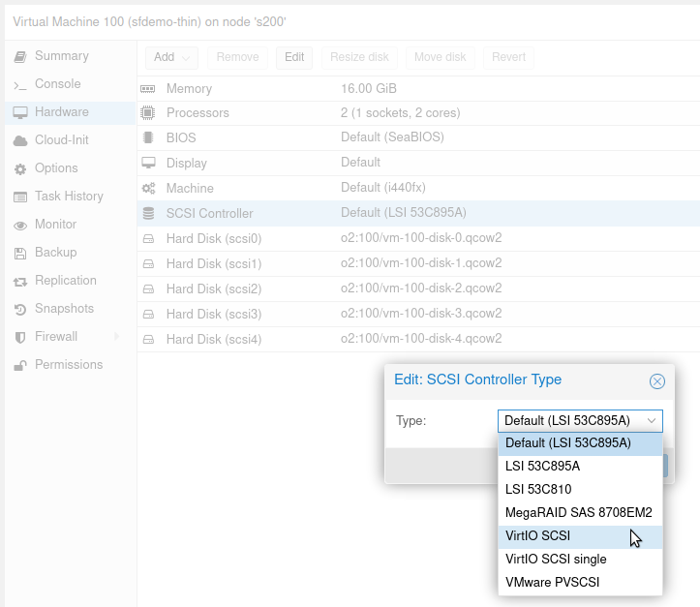The height and width of the screenshot is (607, 700).
Task: Select VirtIO SCSI single option
Action: tap(580, 560)
